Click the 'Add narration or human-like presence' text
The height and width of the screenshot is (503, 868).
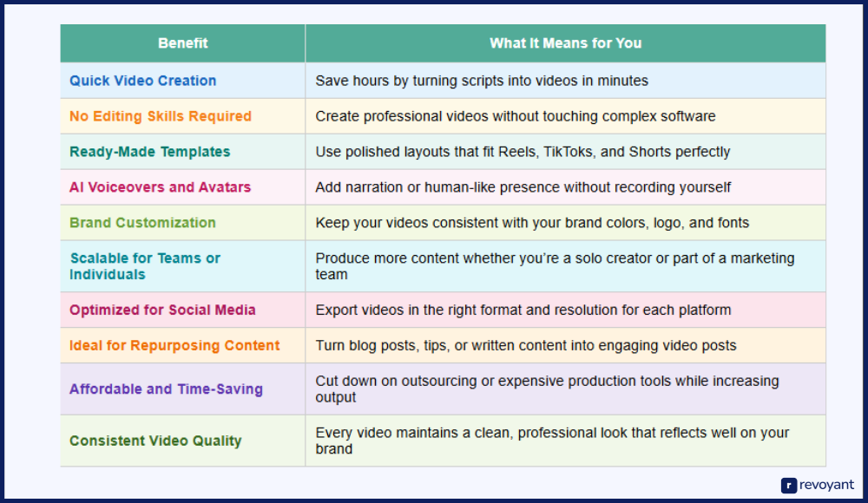tap(523, 187)
